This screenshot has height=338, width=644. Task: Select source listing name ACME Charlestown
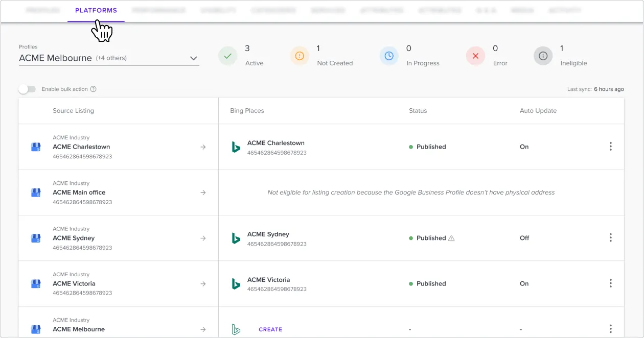coord(81,147)
